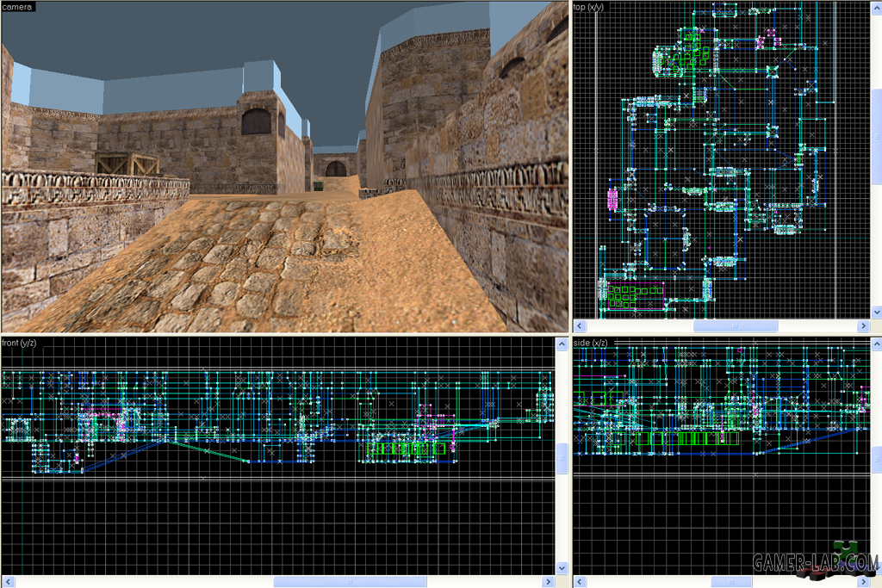Click top view horizontal scrollbar thumb
This screenshot has width=882, height=588.
pyautogui.click(x=736, y=326)
